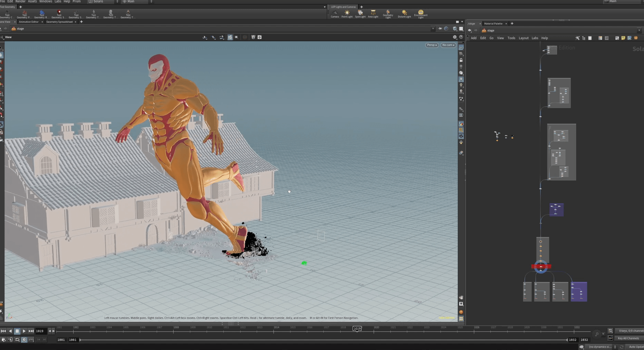644x350 pixels.
Task: Click the frame range slider's right handle
Action: pyautogui.click(x=567, y=340)
